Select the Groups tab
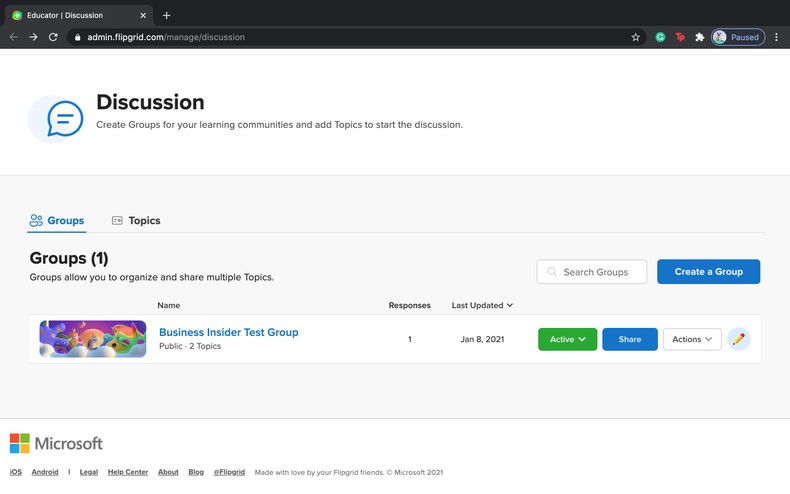The width and height of the screenshot is (790, 494). [57, 220]
